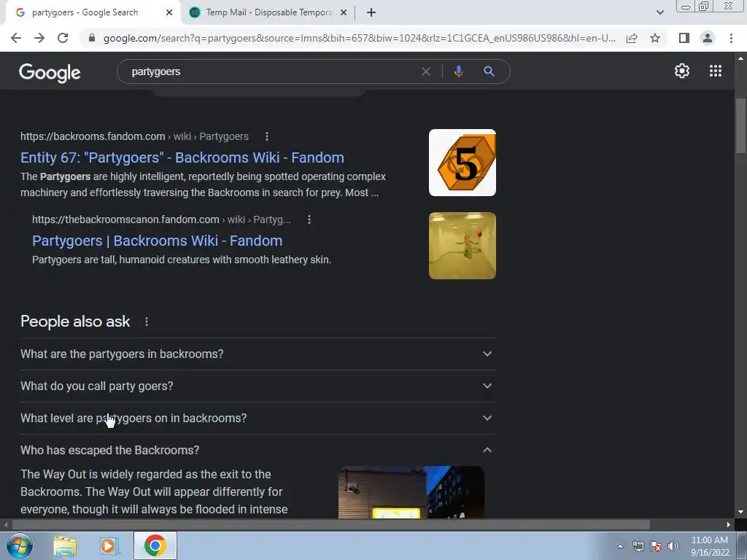Show hidden system tray icons
Viewport: 747px width, 560px height.
[x=620, y=546]
